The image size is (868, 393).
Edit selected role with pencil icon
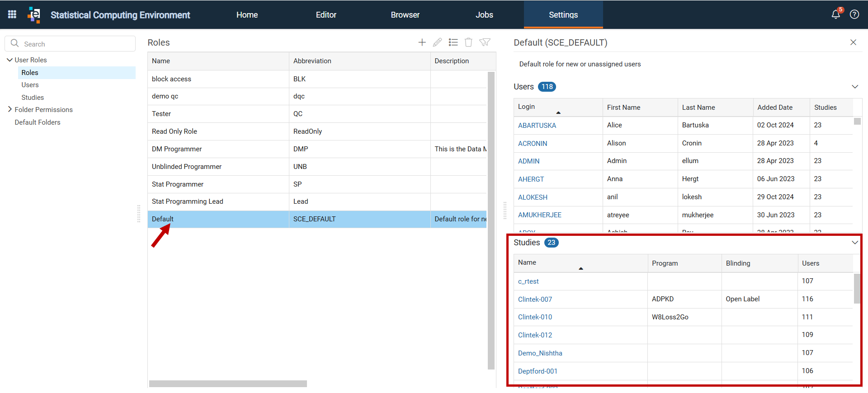coord(437,42)
